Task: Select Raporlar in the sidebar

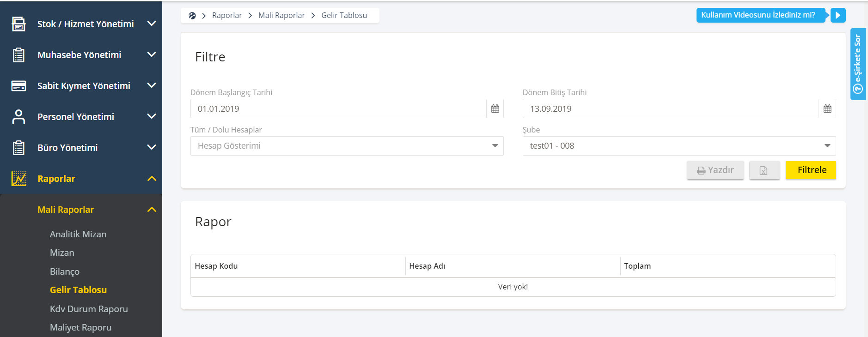Action: point(56,179)
